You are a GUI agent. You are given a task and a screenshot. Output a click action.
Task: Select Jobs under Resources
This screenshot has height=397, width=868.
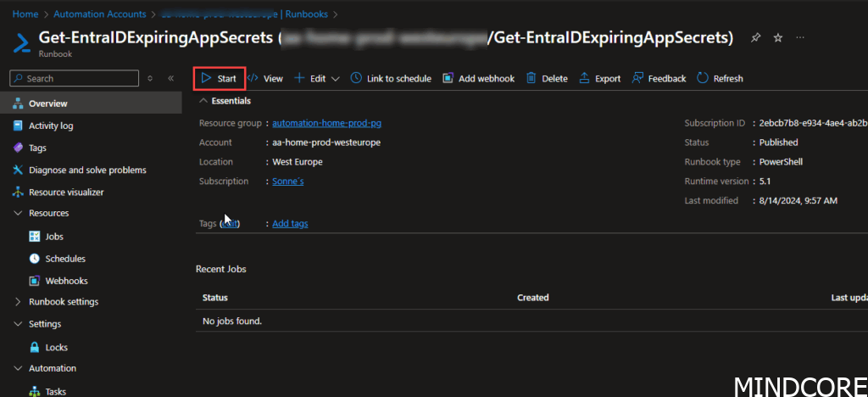[54, 237]
